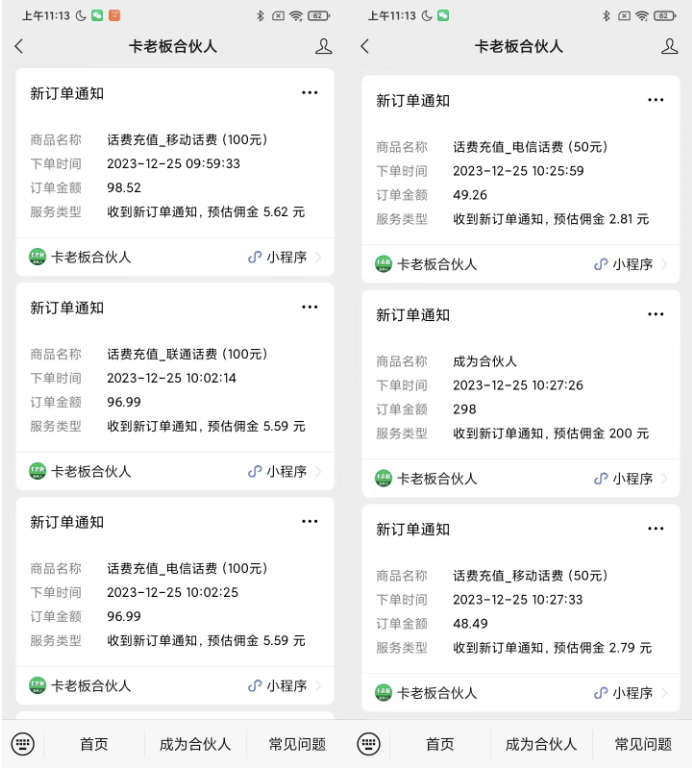Tap chevron beside 小程序 on 成为合伙人 298 card
Screen dimensions: 692x770
[664, 479]
